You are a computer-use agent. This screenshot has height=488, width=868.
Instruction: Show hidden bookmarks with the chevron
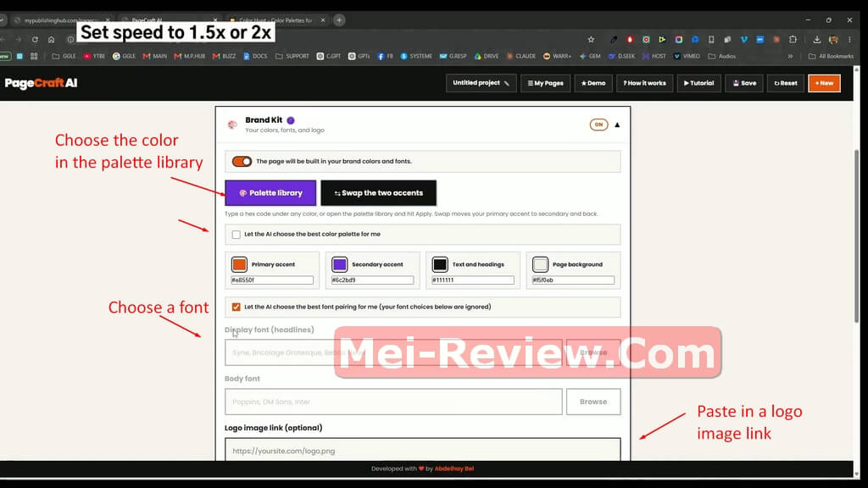[790, 56]
